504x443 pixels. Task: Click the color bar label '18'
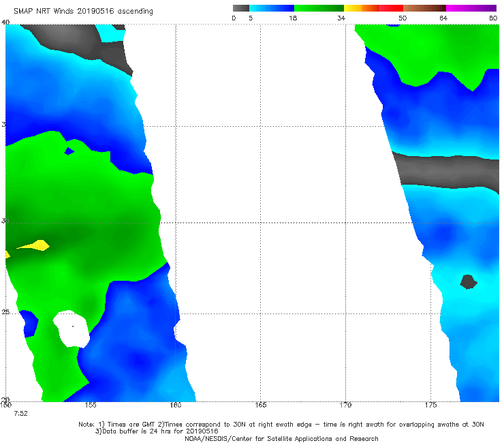(x=293, y=18)
